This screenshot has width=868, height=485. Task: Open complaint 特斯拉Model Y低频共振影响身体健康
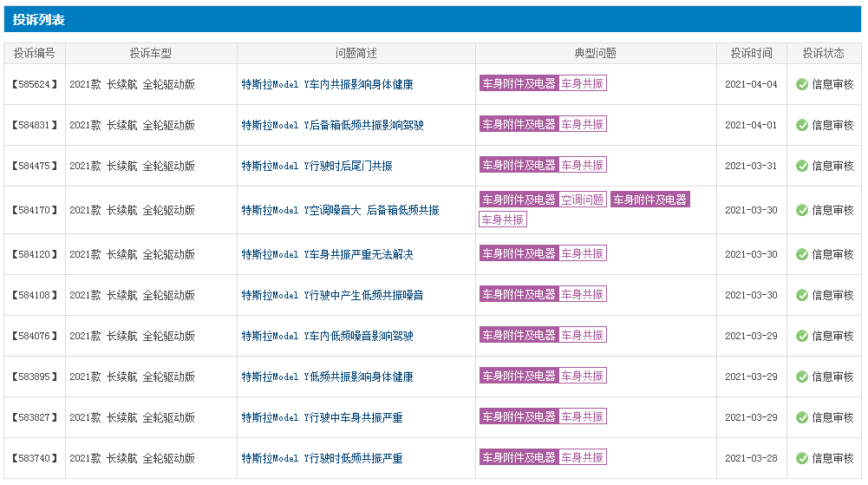[x=327, y=377]
